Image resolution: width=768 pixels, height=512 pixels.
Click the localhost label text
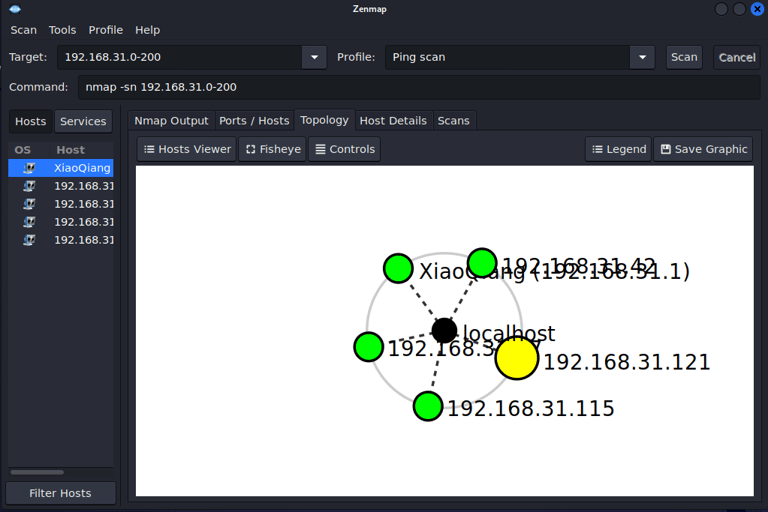[509, 334]
